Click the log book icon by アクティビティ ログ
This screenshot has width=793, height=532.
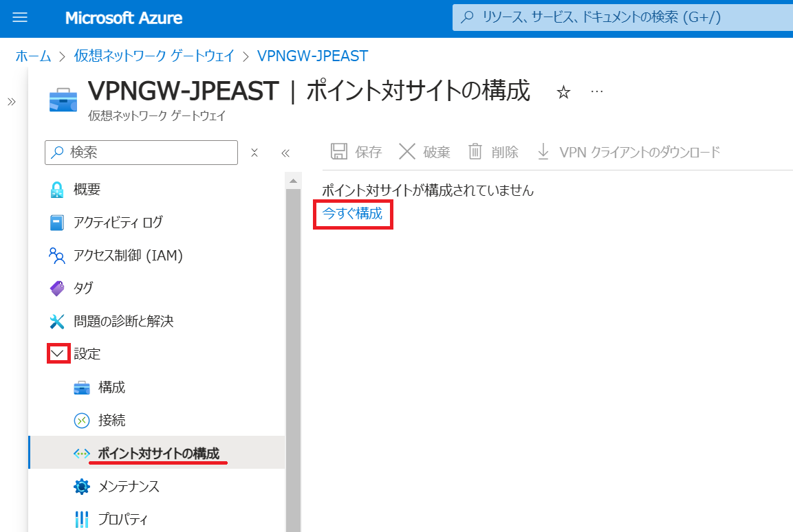pyautogui.click(x=57, y=222)
